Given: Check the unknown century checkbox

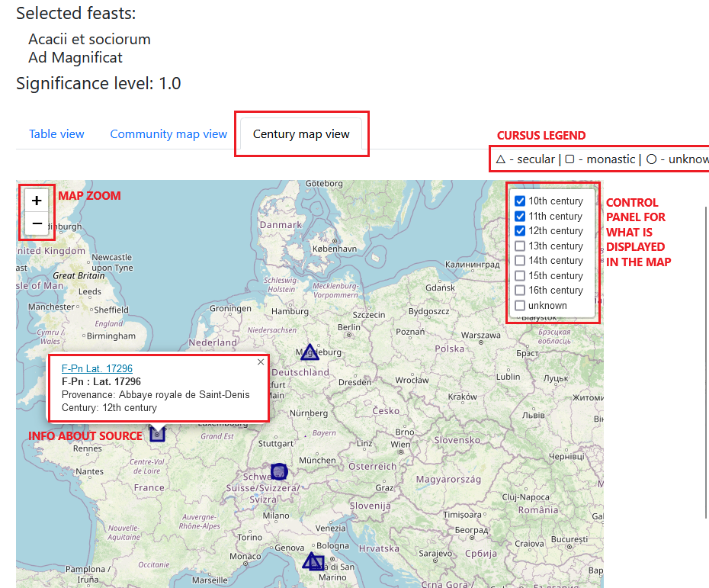Looking at the screenshot, I should (520, 306).
